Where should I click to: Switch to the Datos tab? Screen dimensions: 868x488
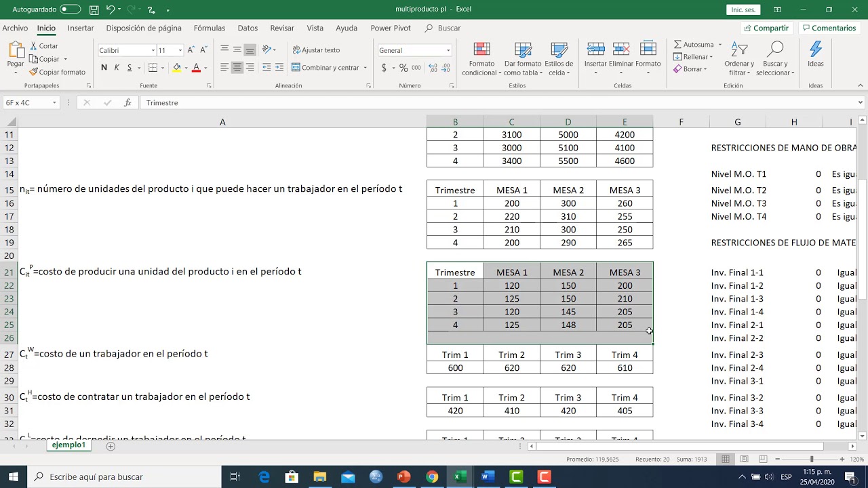pyautogui.click(x=248, y=28)
